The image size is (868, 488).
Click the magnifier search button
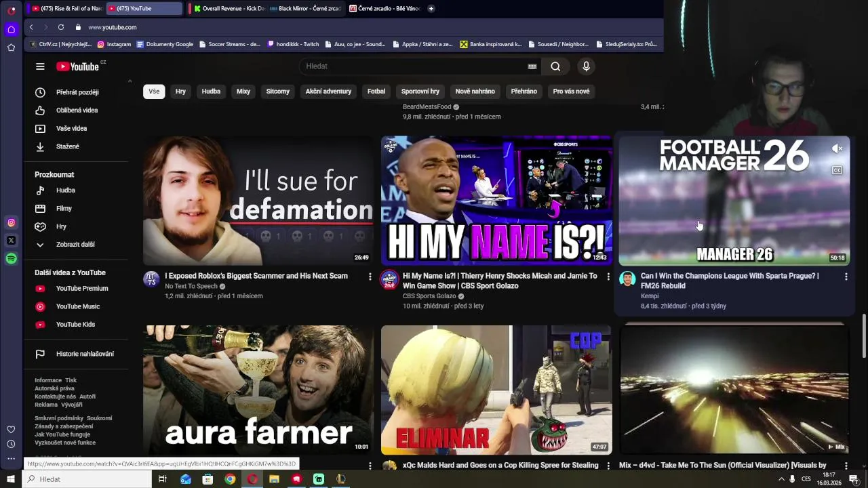pyautogui.click(x=555, y=66)
